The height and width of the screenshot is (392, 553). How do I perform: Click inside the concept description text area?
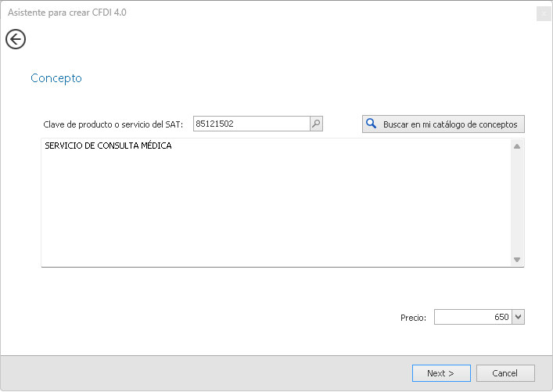[x=274, y=203]
